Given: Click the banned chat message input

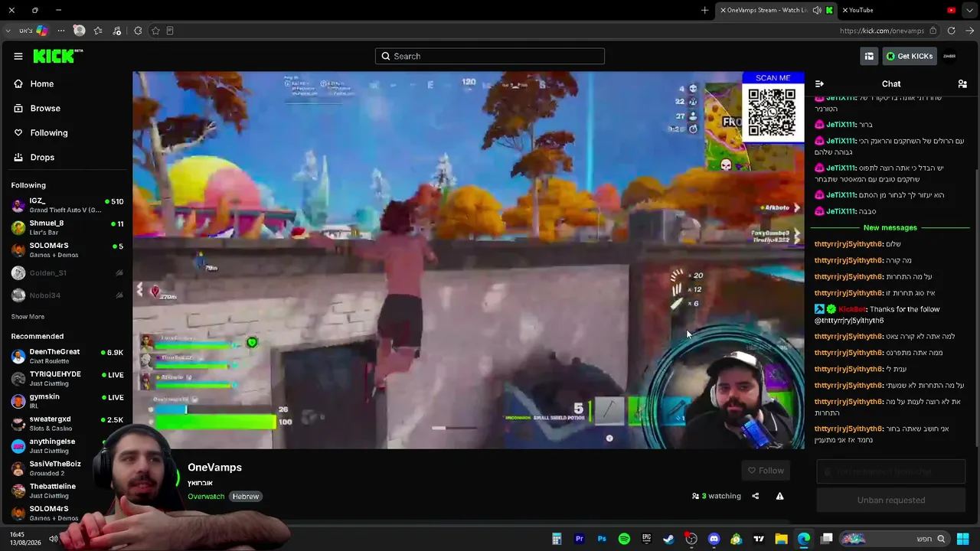Looking at the screenshot, I should coord(891,472).
